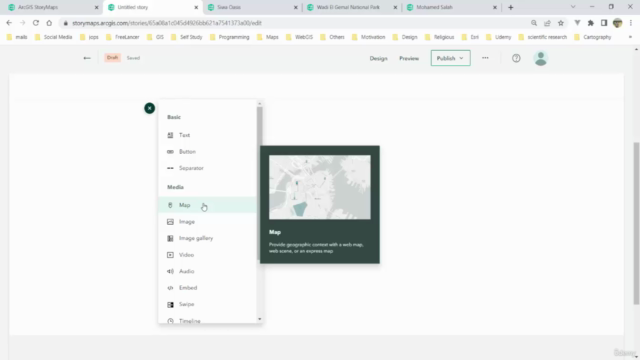Screen dimensions: 640x360
Task: Go to the browser home page
Action: (x=49, y=23)
